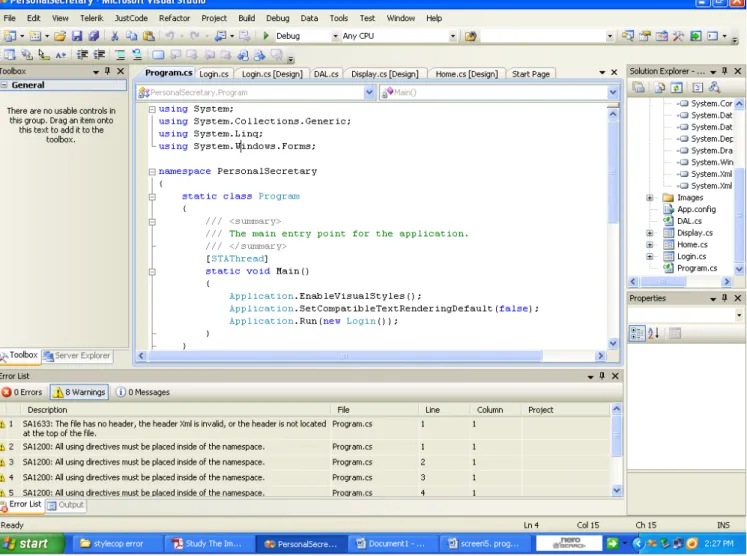Collapse the General toolbox group
The height and width of the screenshot is (556, 747).
(x=4, y=85)
